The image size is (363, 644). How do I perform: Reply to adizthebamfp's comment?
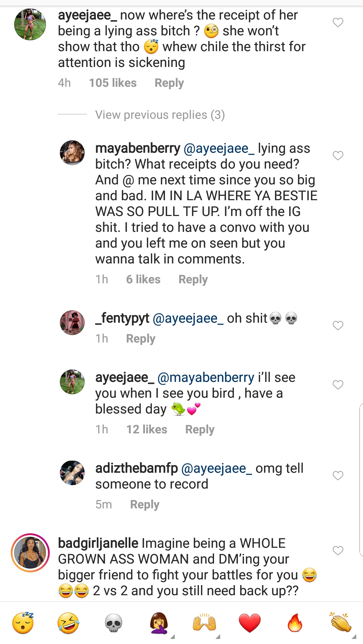pyautogui.click(x=145, y=504)
